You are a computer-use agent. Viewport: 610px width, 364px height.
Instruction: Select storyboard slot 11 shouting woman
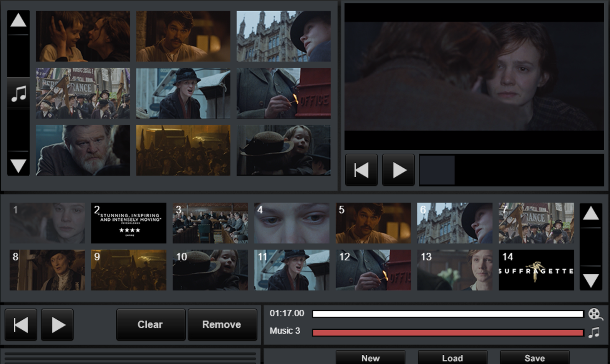click(292, 270)
